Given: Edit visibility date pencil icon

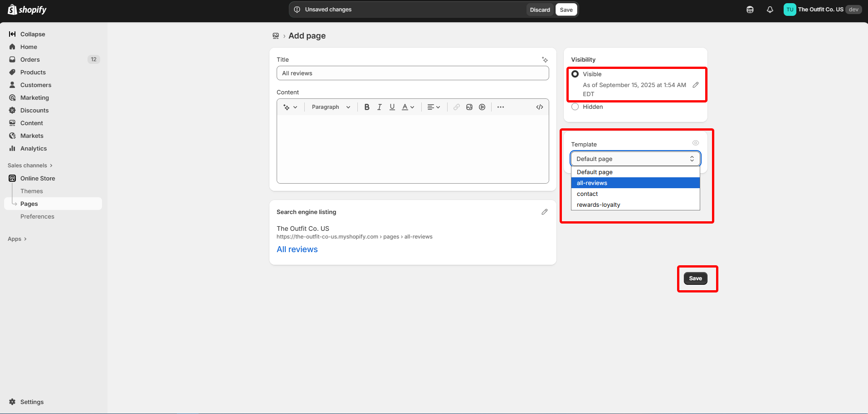Looking at the screenshot, I should tap(696, 85).
